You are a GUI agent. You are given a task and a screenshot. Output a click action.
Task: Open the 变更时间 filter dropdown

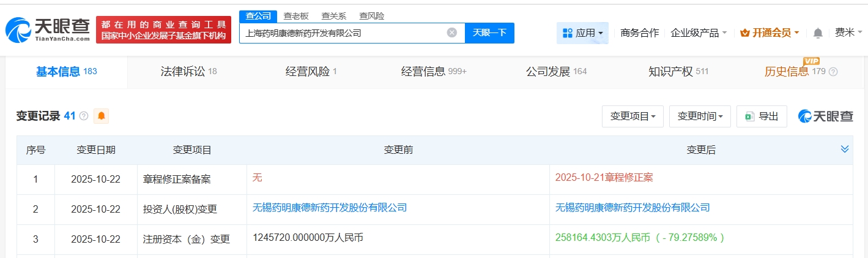point(700,116)
